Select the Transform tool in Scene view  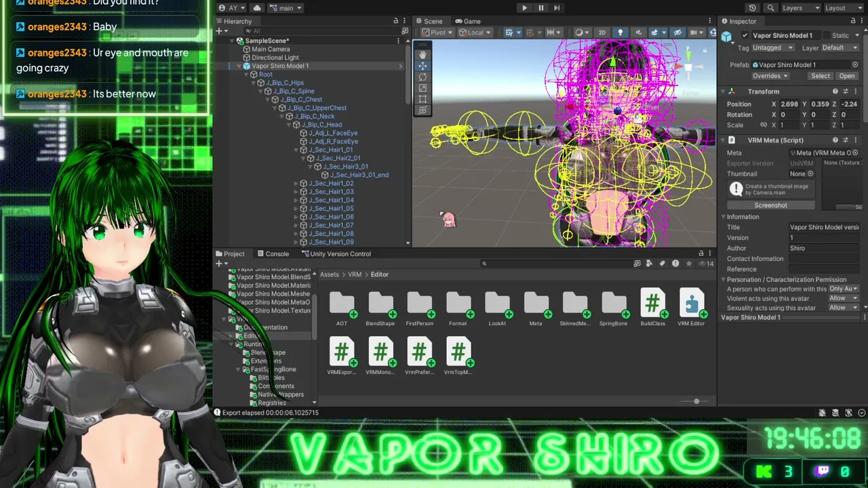pos(422,110)
